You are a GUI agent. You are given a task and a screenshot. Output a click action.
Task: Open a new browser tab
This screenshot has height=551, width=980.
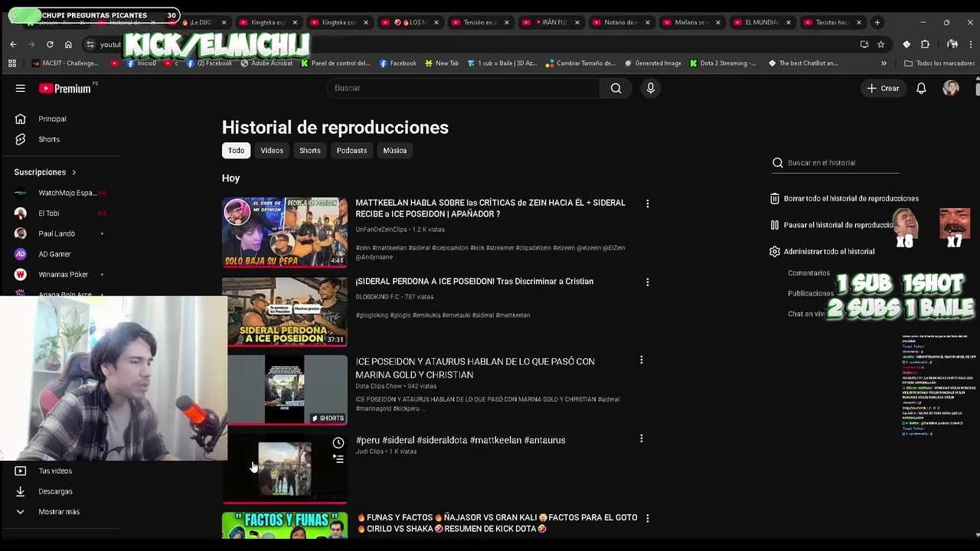(x=877, y=22)
